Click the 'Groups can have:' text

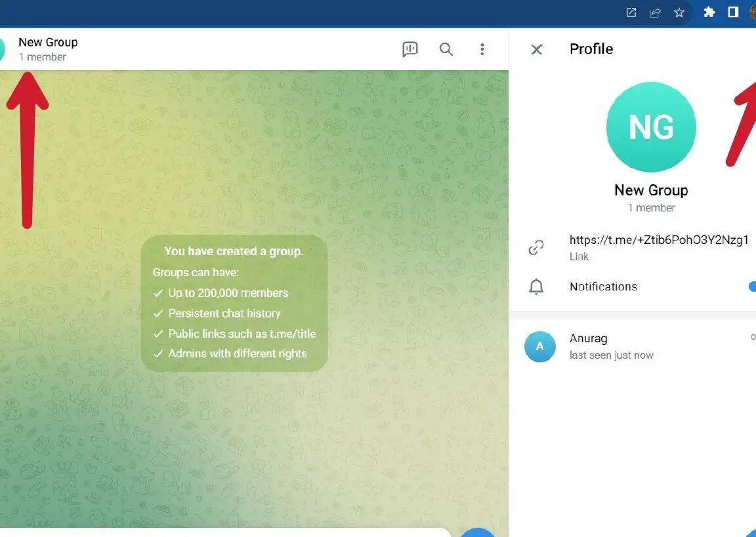point(196,273)
